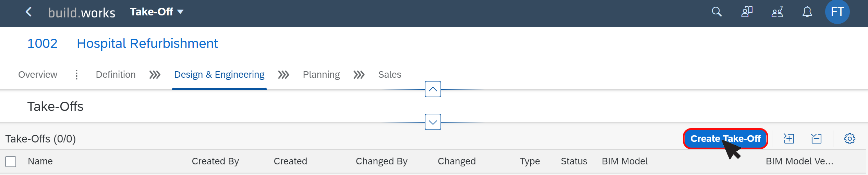Image resolution: width=868 pixels, height=175 pixels.
Task: Select the Design & Engineering tab
Action: [219, 75]
